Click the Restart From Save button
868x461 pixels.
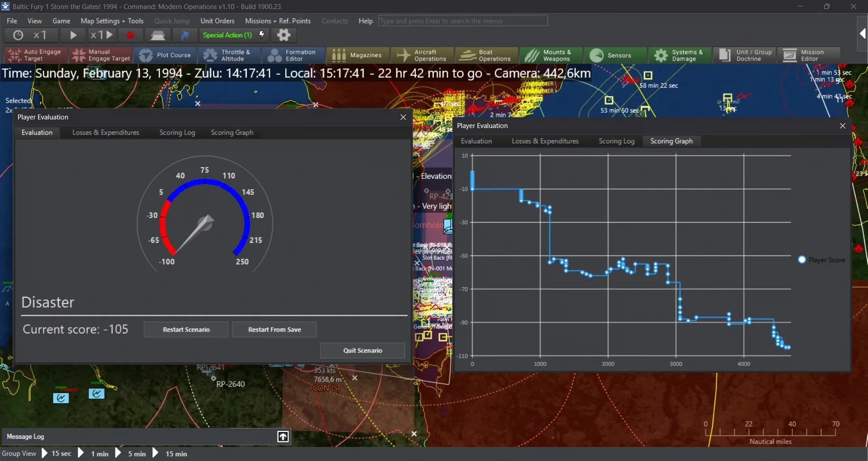(x=274, y=330)
